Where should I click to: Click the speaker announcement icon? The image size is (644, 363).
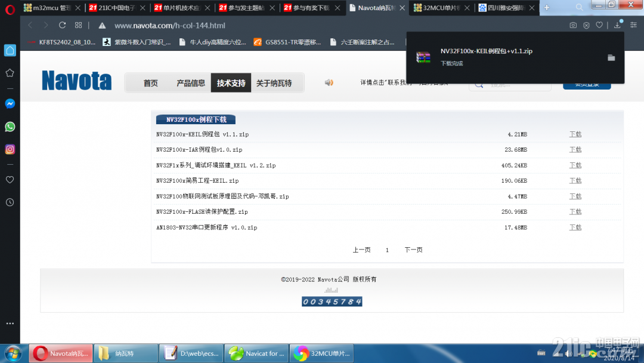click(x=329, y=82)
